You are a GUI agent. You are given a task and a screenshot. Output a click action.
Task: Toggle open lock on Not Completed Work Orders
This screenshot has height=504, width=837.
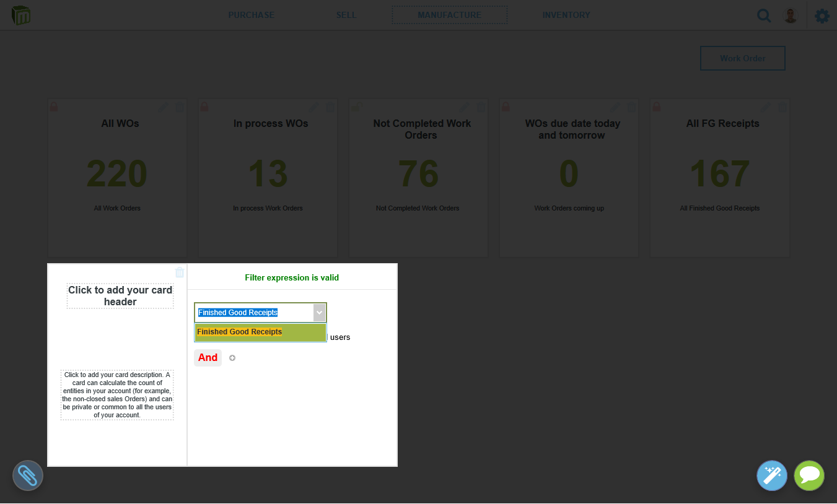point(356,107)
